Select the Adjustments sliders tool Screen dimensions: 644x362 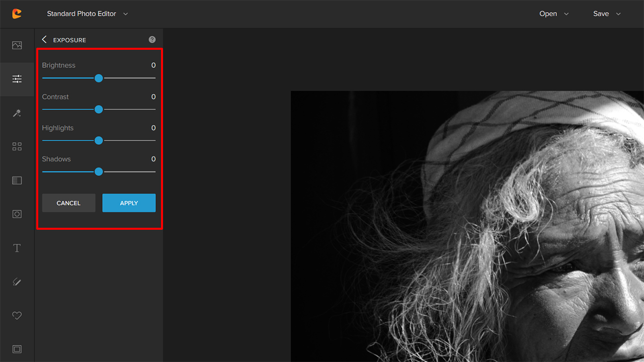point(17,79)
